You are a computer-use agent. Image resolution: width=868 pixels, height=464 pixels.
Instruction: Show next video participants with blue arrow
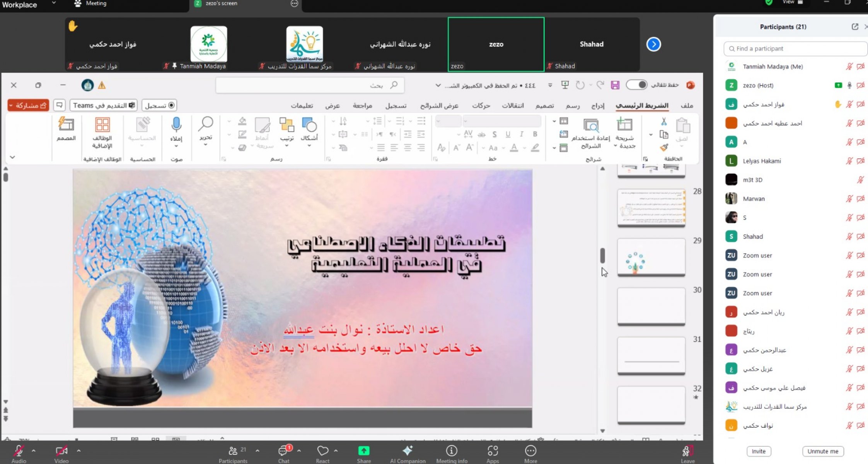pos(653,44)
